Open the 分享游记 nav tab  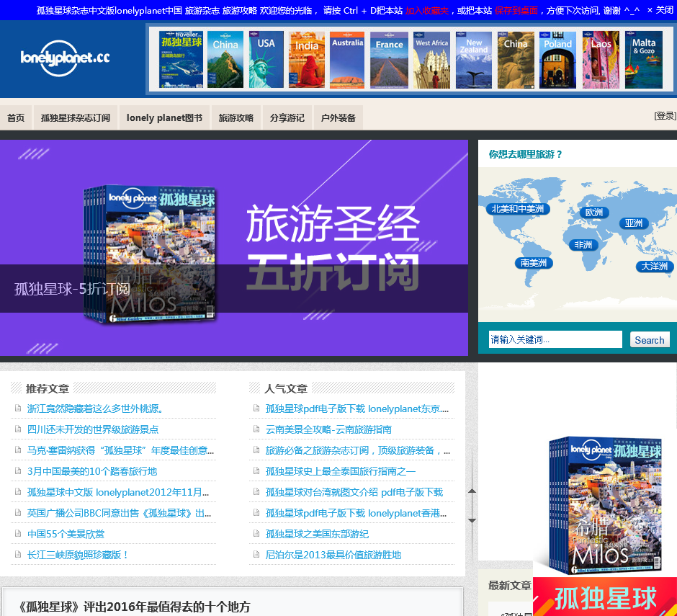click(x=287, y=117)
